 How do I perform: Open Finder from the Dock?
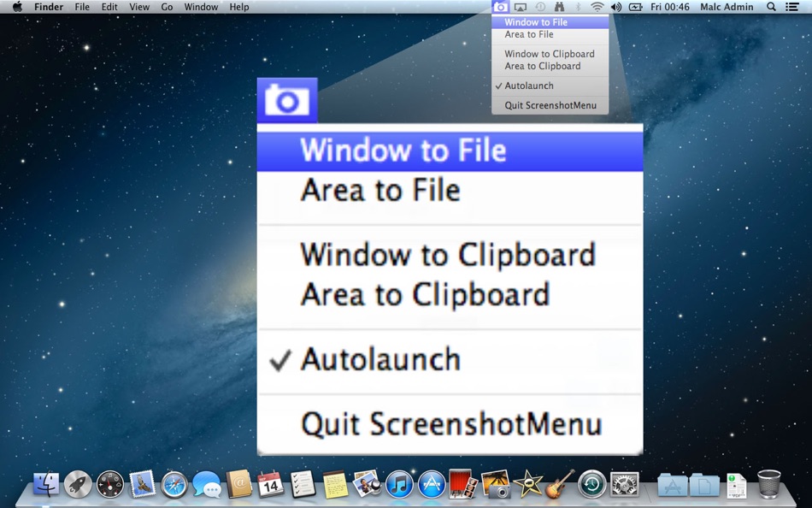click(46, 485)
